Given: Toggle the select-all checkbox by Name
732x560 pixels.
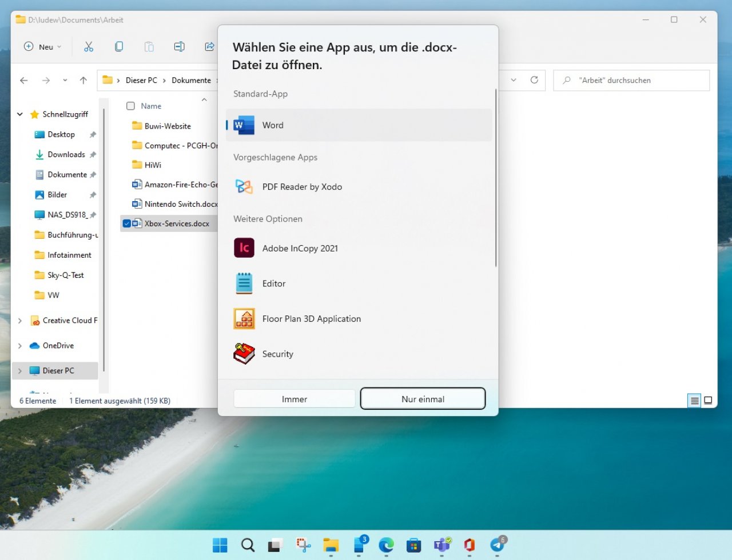Looking at the screenshot, I should (130, 106).
